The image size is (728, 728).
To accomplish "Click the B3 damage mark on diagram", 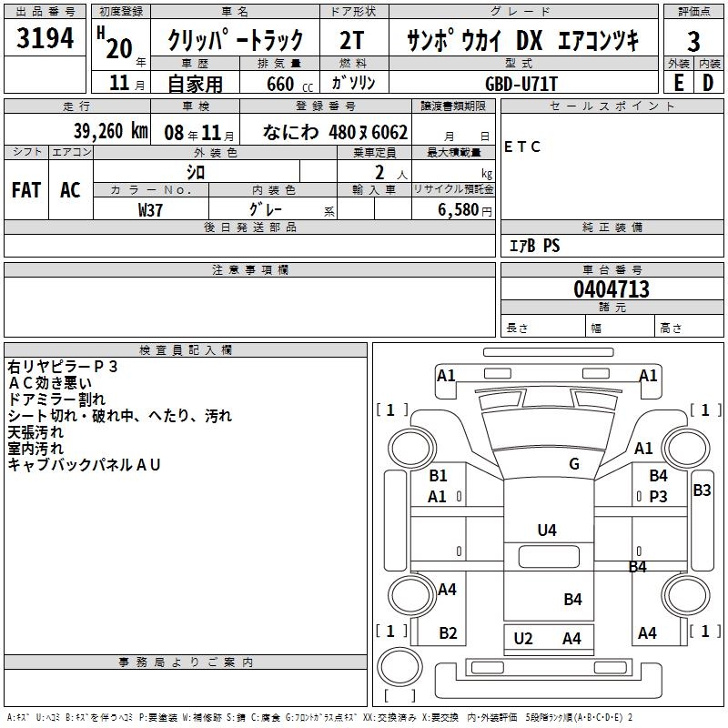I will click(x=702, y=490).
